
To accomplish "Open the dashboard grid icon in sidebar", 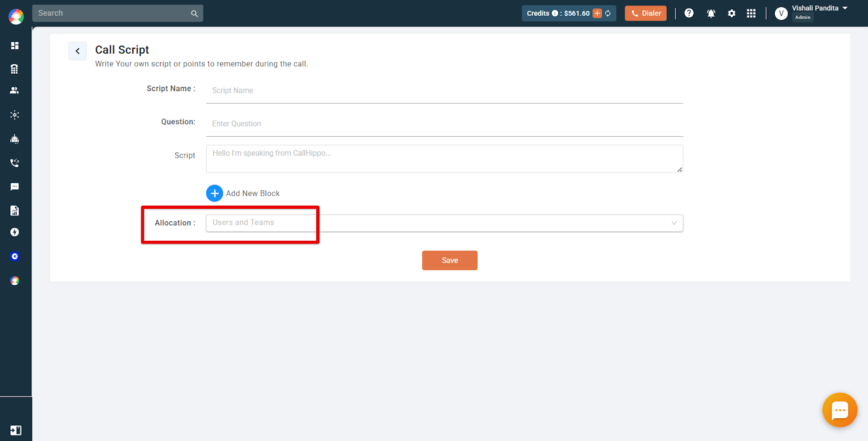I will point(15,46).
